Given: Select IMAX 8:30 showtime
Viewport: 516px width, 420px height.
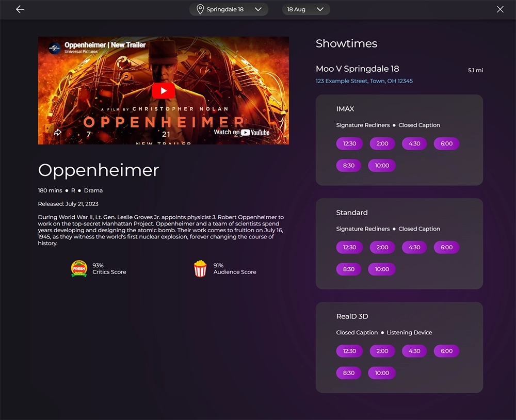Looking at the screenshot, I should pyautogui.click(x=348, y=166).
